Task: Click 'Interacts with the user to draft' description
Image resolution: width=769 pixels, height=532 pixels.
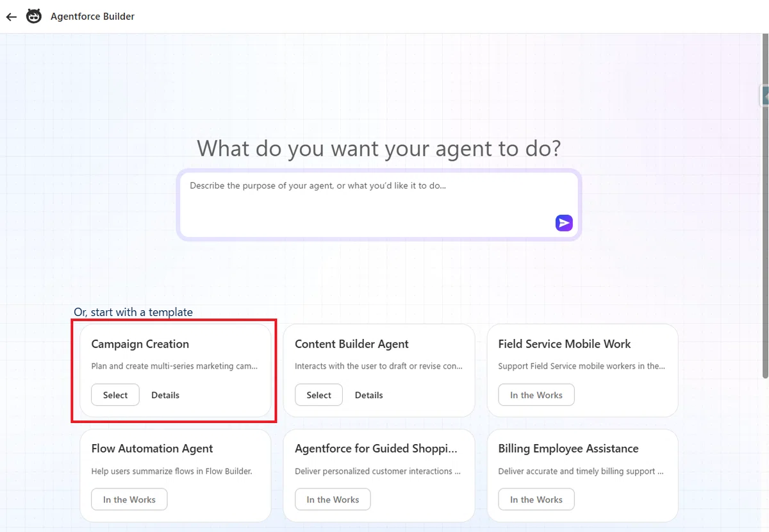Action: (x=379, y=367)
